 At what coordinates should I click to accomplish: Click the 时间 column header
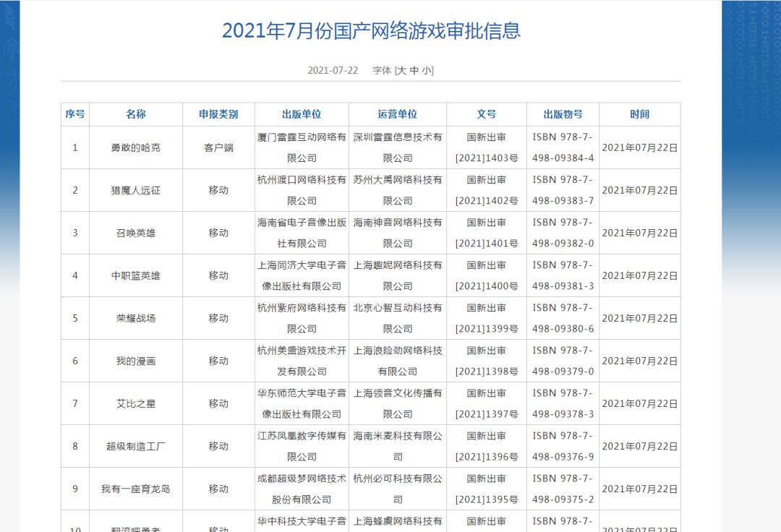(x=639, y=114)
